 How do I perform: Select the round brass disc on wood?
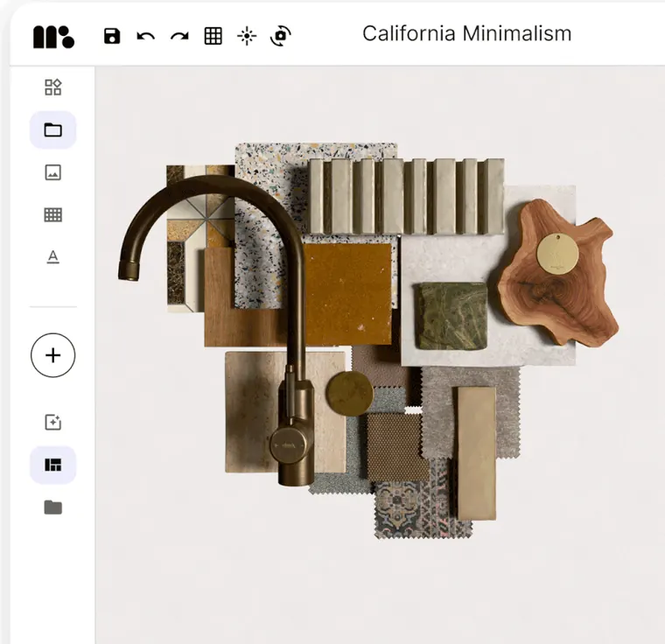coord(557,253)
